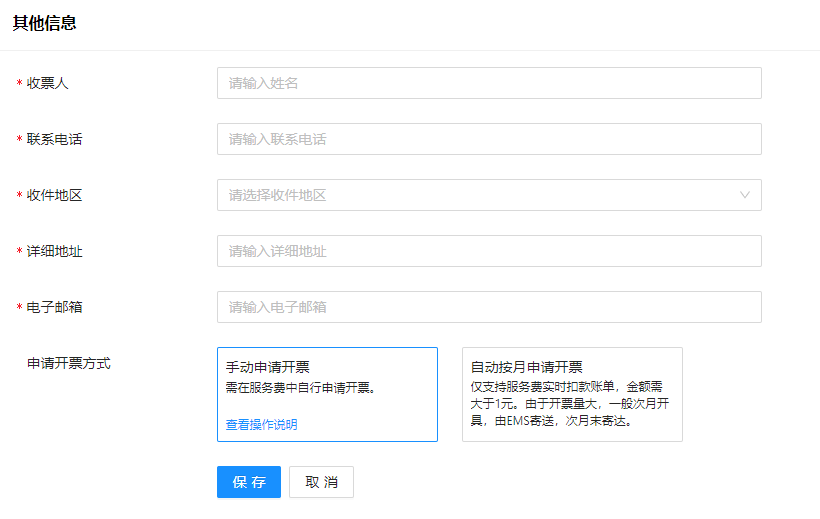The height and width of the screenshot is (519, 820).
Task: Click into the 详细地址 address field
Action: point(489,251)
